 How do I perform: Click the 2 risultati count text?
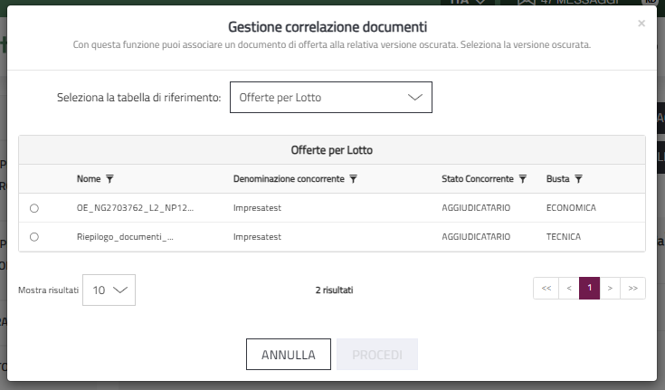[x=334, y=290]
